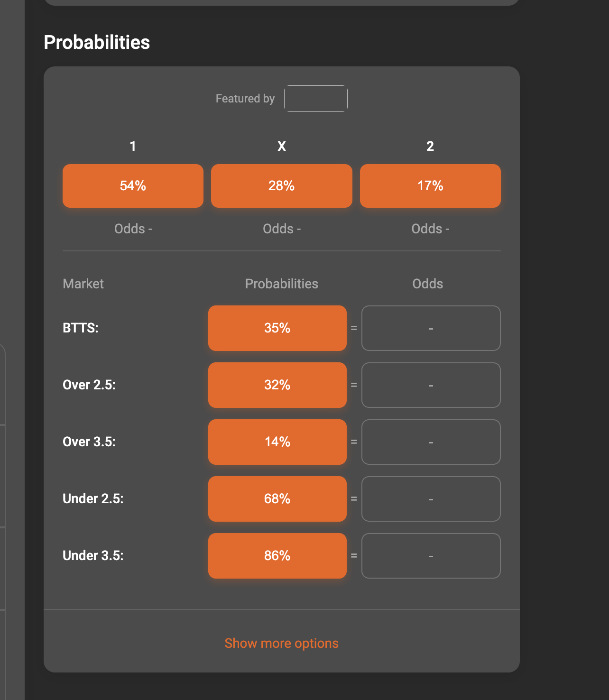This screenshot has height=700, width=609.
Task: Click the odds field for Under 3.5
Action: (431, 555)
